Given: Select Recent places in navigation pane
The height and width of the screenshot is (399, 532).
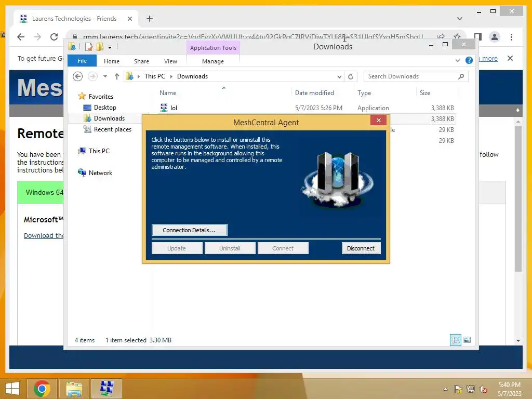Looking at the screenshot, I should (112, 129).
